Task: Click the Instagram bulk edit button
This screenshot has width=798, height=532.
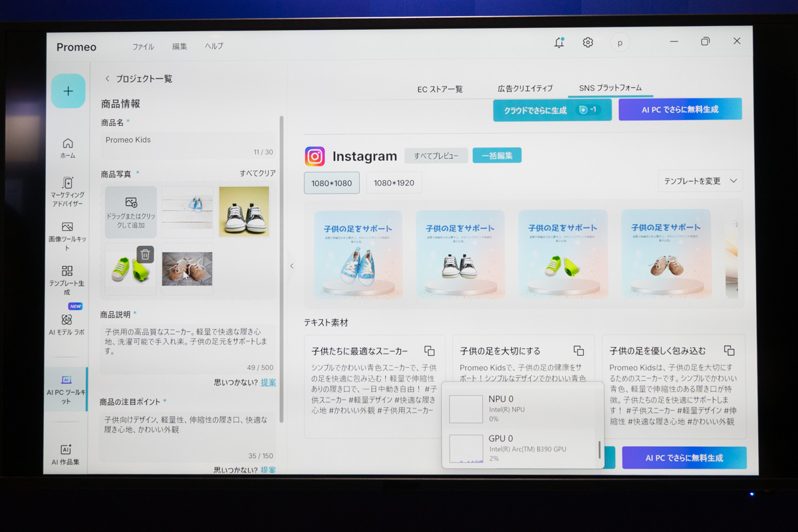Action: click(497, 156)
